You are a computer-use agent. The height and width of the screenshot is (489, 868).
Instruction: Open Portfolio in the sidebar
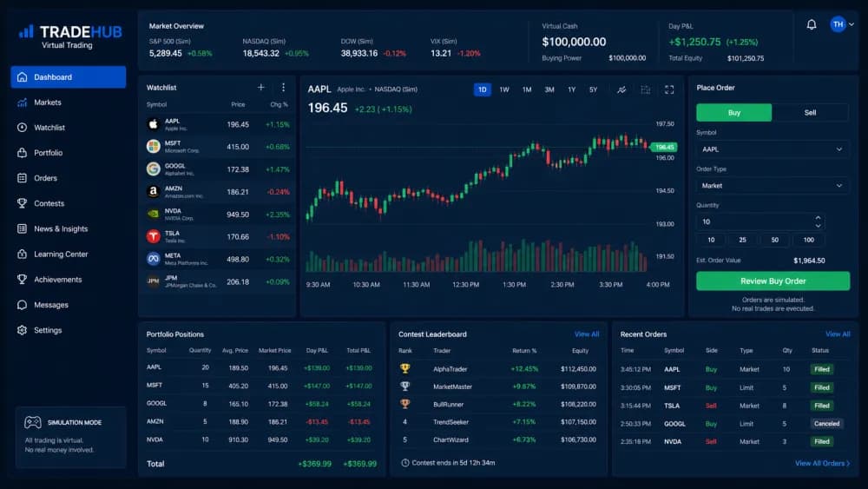(68, 153)
